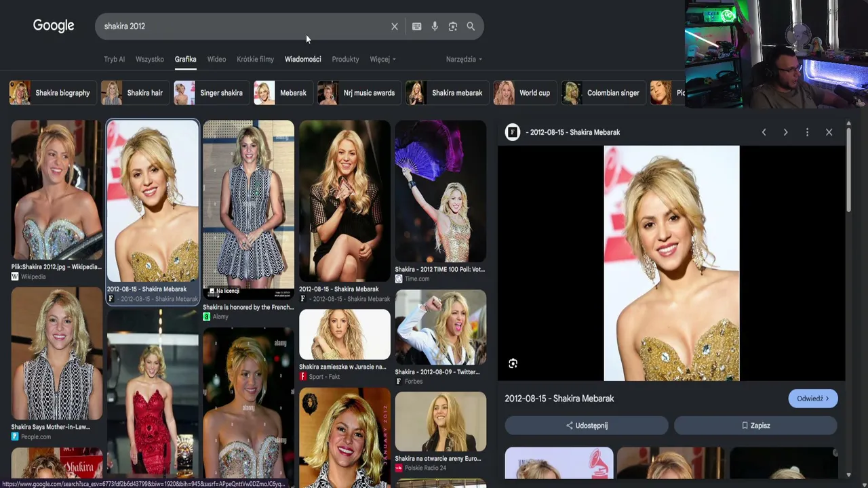Submit search with the magnifier icon

(x=471, y=26)
